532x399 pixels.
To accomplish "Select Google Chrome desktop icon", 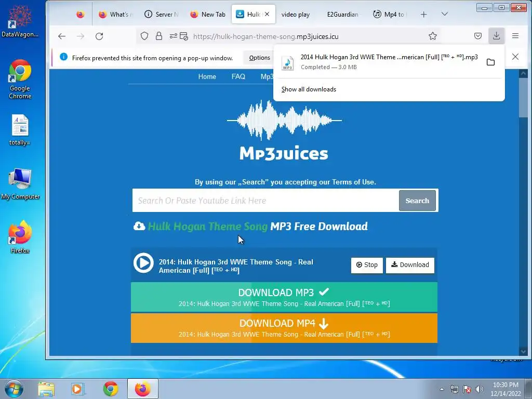I will click(x=20, y=79).
